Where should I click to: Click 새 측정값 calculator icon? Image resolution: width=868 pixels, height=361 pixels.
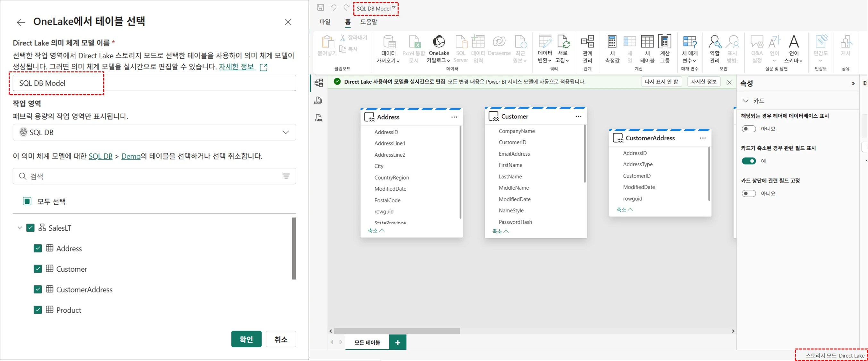click(612, 42)
